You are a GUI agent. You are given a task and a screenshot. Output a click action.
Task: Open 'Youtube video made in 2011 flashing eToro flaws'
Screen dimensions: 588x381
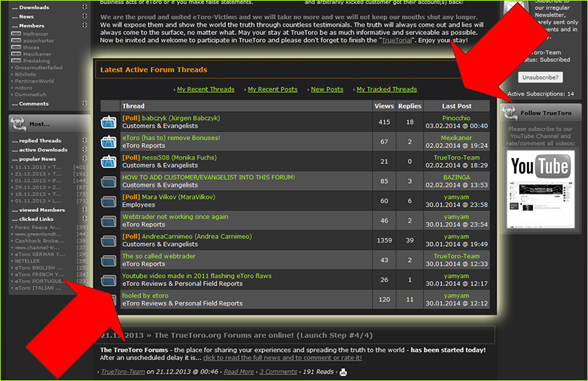point(197,276)
